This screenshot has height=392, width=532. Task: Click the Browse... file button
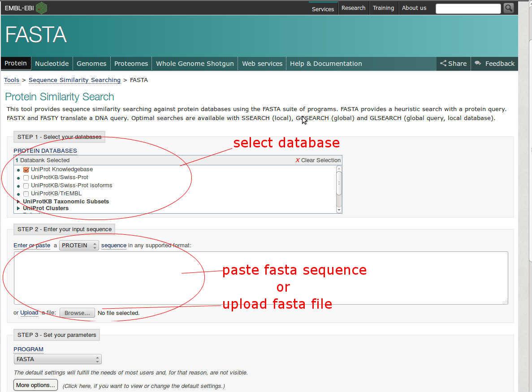[77, 313]
